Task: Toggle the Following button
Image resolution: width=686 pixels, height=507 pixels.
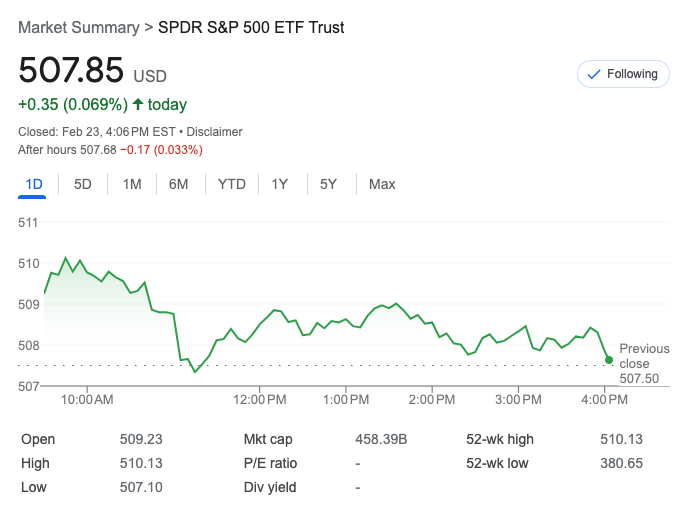Action: click(622, 74)
